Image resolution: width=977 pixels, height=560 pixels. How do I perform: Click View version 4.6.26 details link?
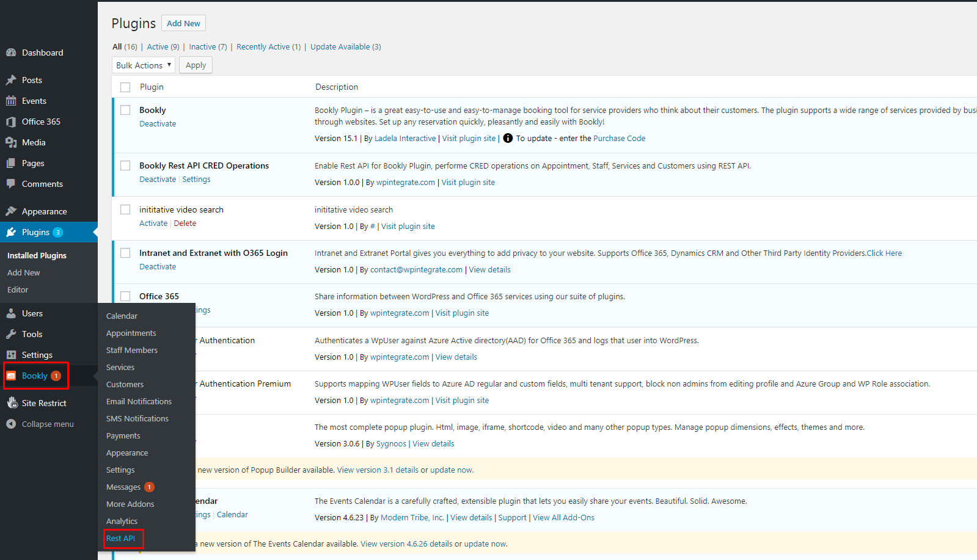coord(406,544)
